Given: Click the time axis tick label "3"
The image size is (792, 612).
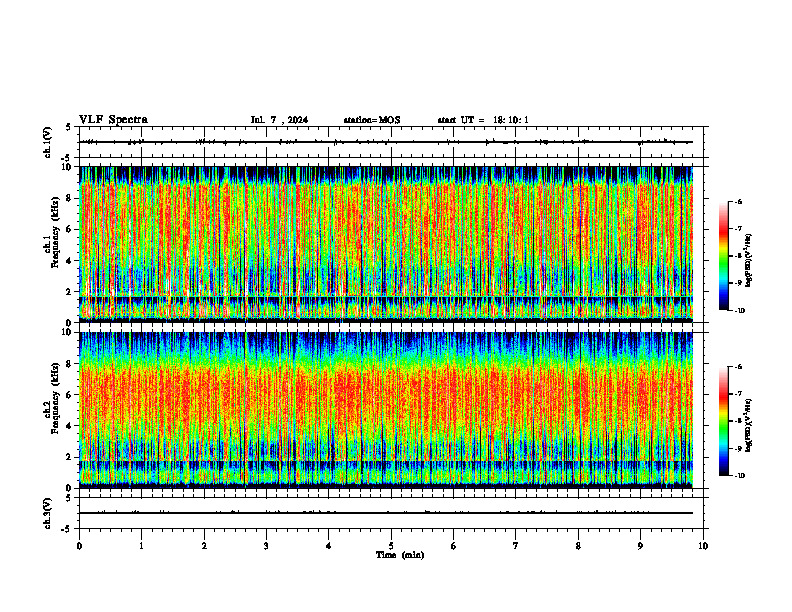Looking at the screenshot, I should click(x=266, y=546).
